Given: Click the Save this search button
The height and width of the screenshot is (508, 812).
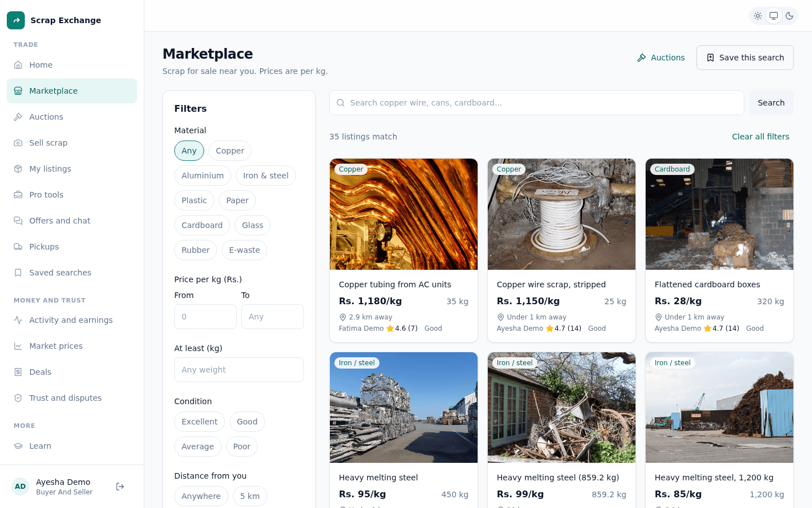Looking at the screenshot, I should click(745, 58).
